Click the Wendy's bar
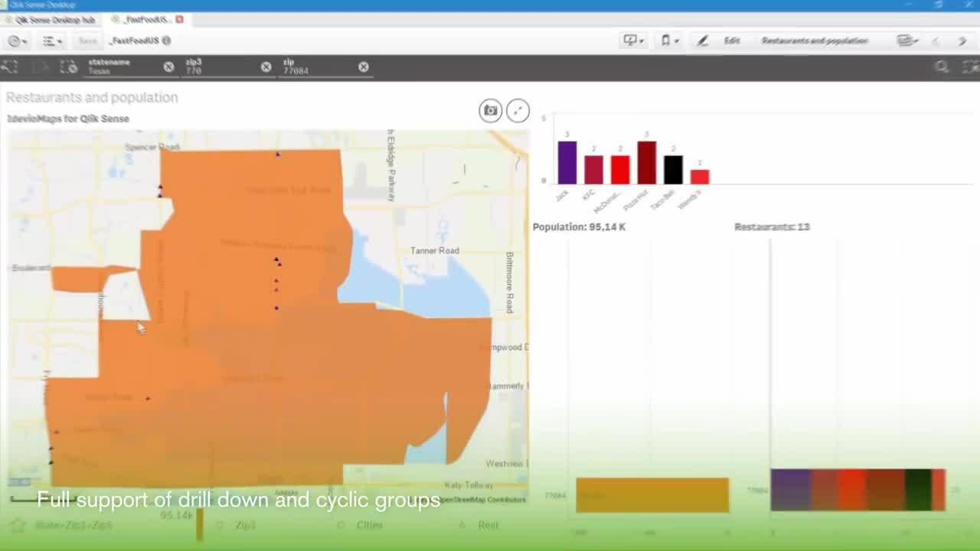Viewport: 980px width, 551px height. pos(700,177)
